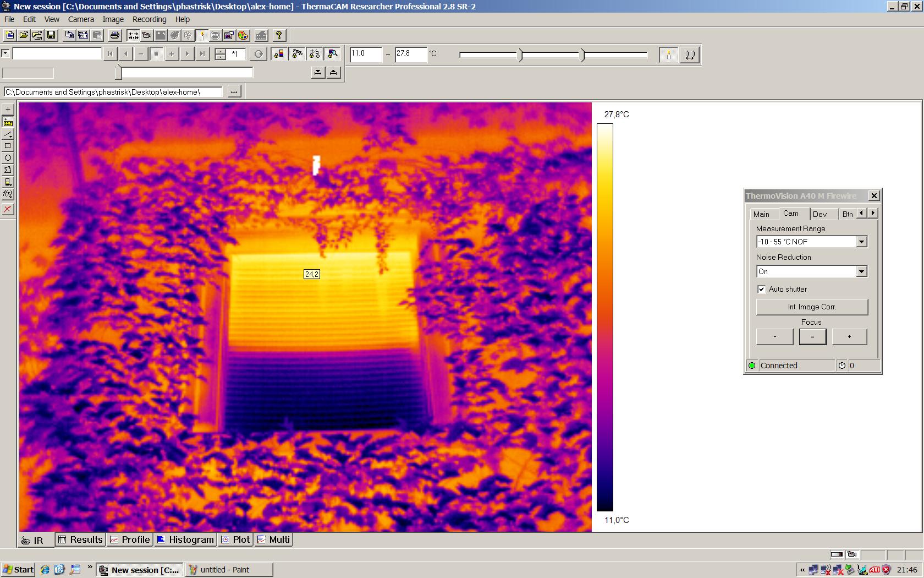Viewport: 924px width, 578px height.
Task: Switch to the Histogram tab
Action: (x=185, y=539)
